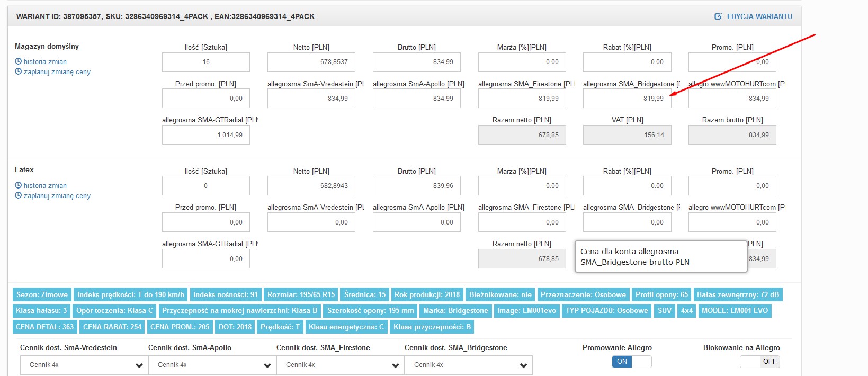
Task: Select the 'Sezon: Zimowe' attribute tag
Action: (42, 295)
